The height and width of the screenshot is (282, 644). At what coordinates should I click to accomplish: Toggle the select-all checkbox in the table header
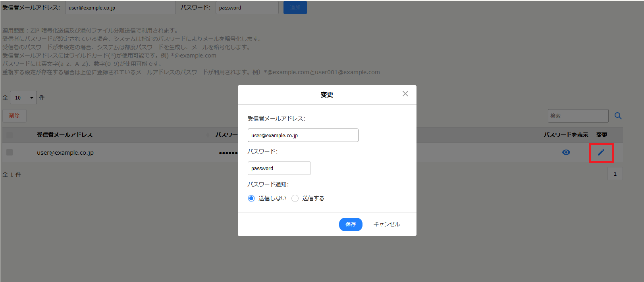coord(10,135)
